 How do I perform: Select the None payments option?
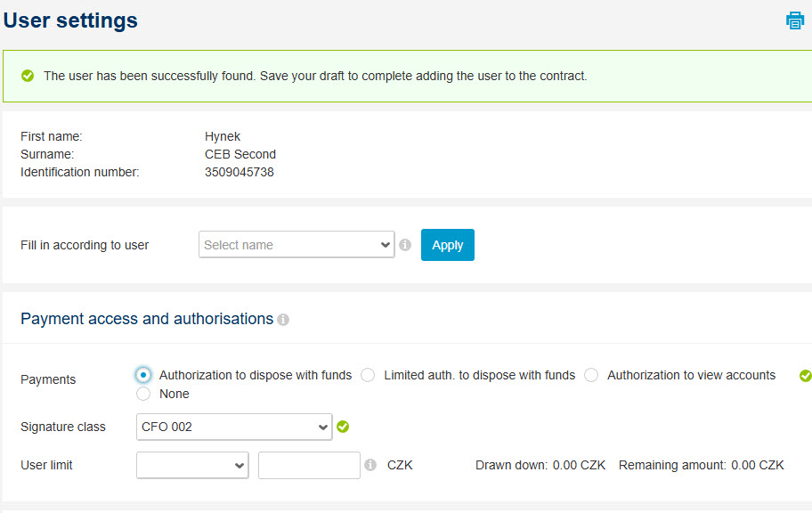tap(143, 394)
